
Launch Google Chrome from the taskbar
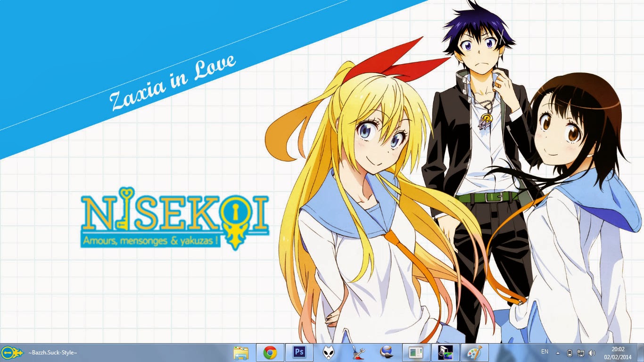click(270, 353)
